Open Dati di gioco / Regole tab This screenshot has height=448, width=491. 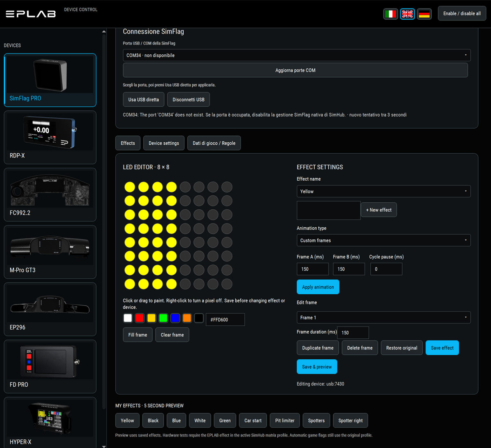click(x=214, y=143)
